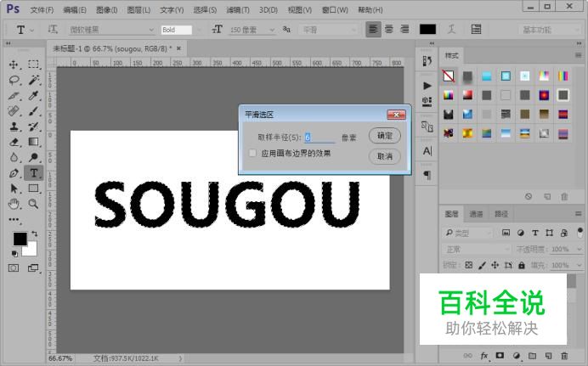
Task: Select the Zoom tool
Action: point(33,204)
